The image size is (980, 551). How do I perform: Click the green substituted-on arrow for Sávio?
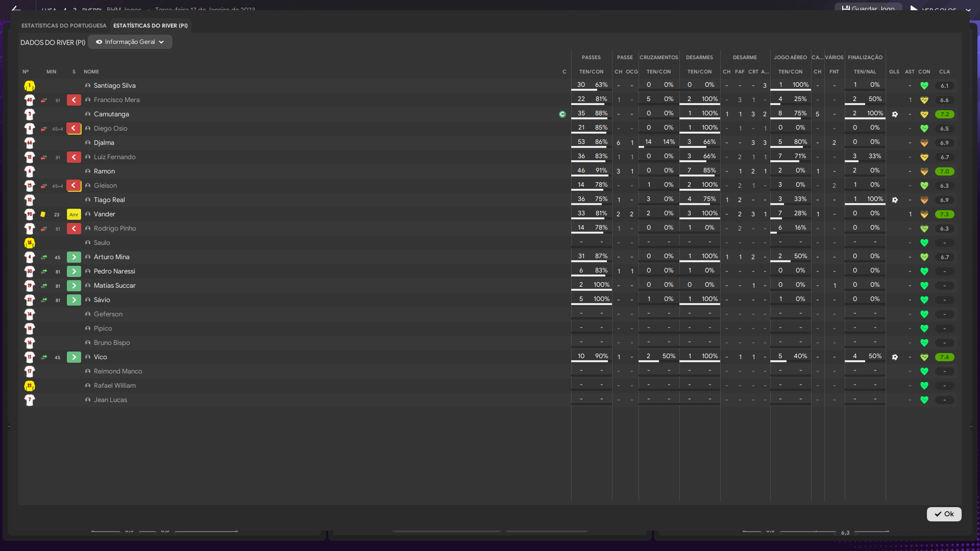[74, 300]
